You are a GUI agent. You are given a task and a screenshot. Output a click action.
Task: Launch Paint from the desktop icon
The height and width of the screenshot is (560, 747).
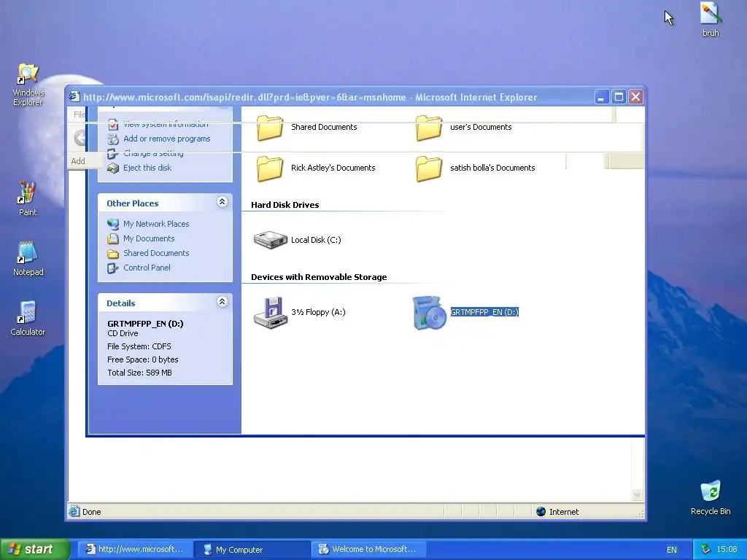27,198
